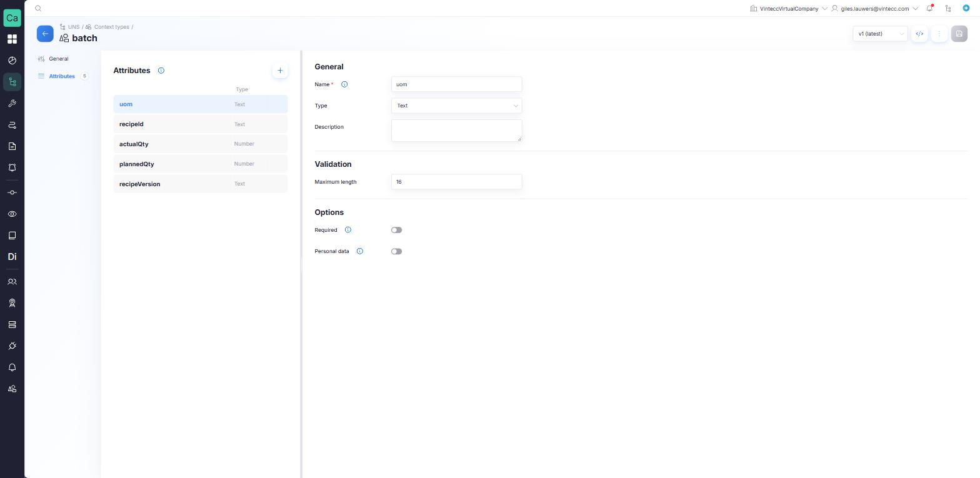Open the wrench tools icon in sidebar
The image size is (980, 478).
[x=12, y=104]
